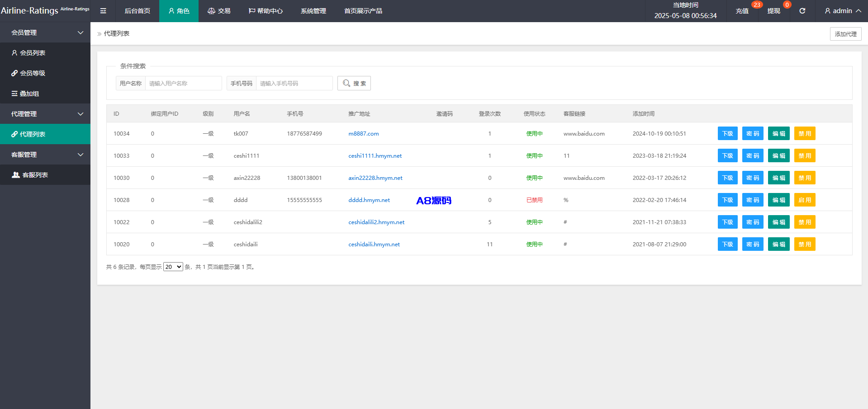Click 下级 button for agent ceshidaili
Screen dimensions: 868x409
click(728, 244)
